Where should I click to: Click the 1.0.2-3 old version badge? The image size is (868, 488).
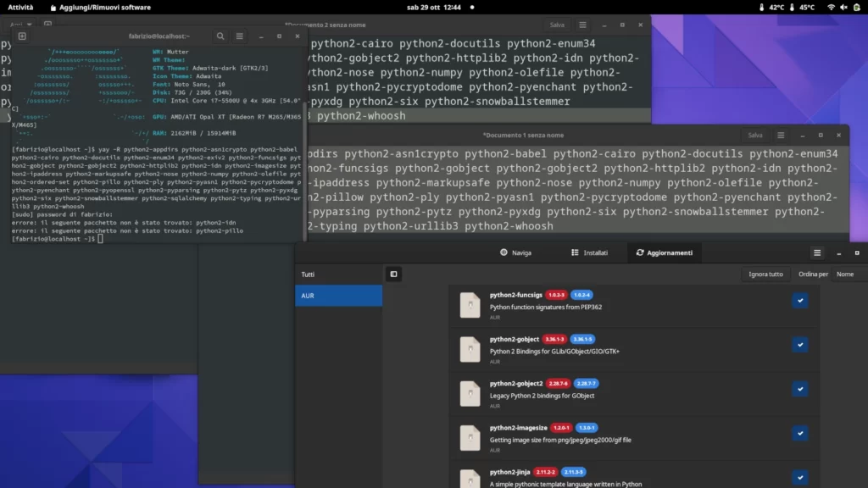[x=556, y=295]
